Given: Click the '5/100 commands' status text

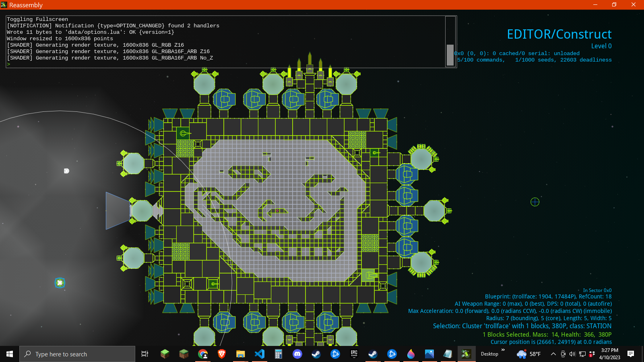Looking at the screenshot, I should [x=481, y=60].
